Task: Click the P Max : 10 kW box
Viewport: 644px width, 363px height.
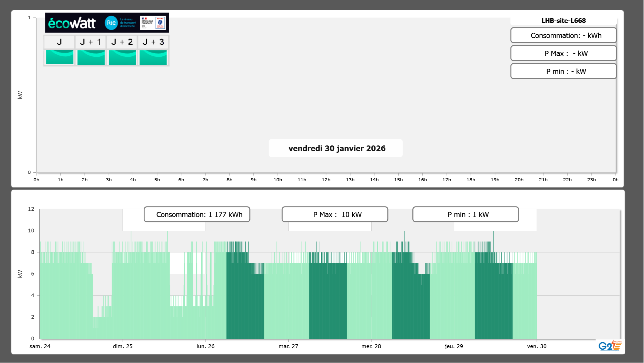Action: coord(335,214)
